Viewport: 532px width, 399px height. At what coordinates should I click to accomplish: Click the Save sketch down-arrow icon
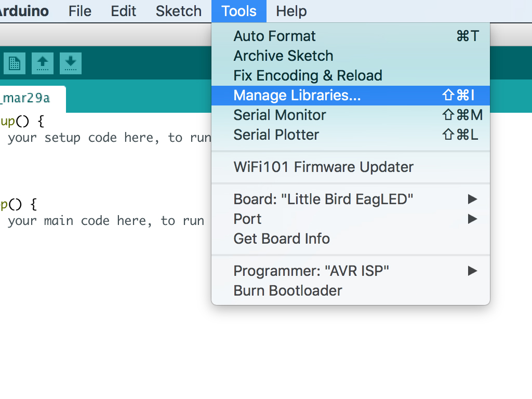(71, 63)
